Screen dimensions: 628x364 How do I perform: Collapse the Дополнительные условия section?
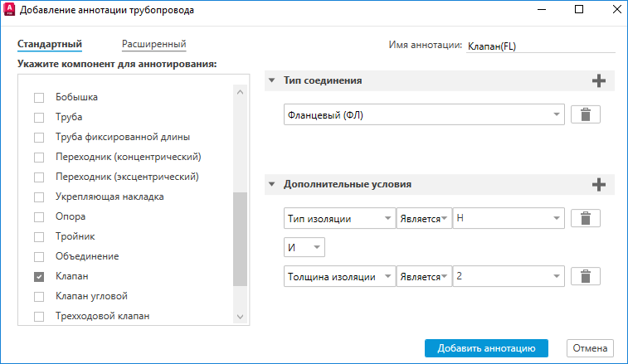pyautogui.click(x=272, y=185)
